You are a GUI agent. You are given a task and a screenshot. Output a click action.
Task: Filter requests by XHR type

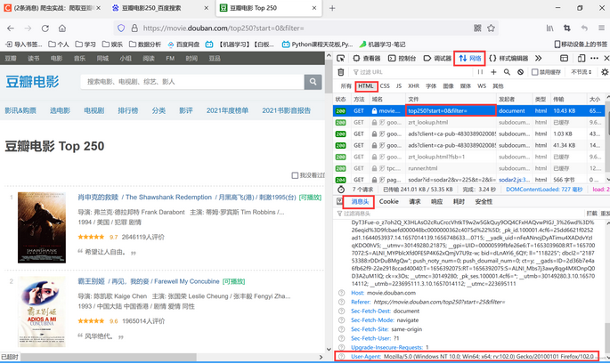pyautogui.click(x=413, y=86)
